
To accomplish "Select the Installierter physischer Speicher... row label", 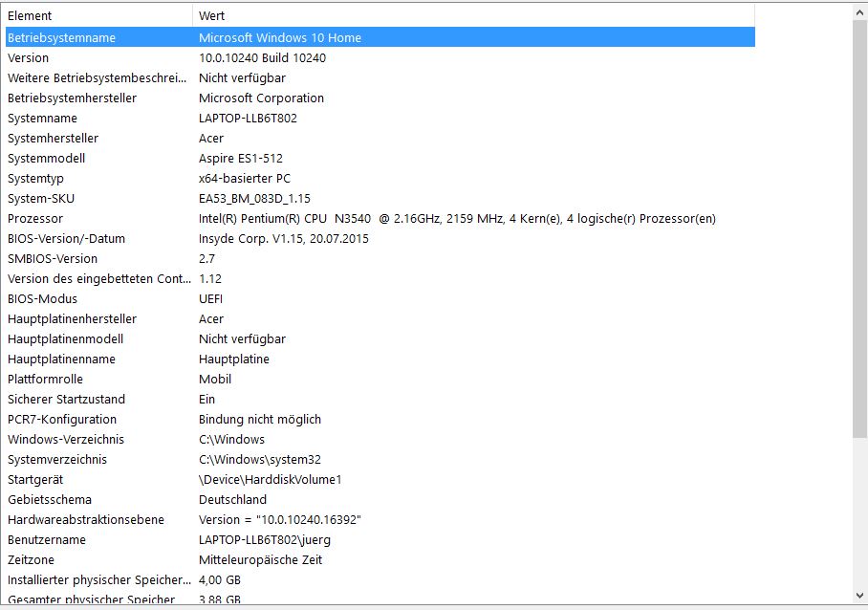I will [x=99, y=580].
